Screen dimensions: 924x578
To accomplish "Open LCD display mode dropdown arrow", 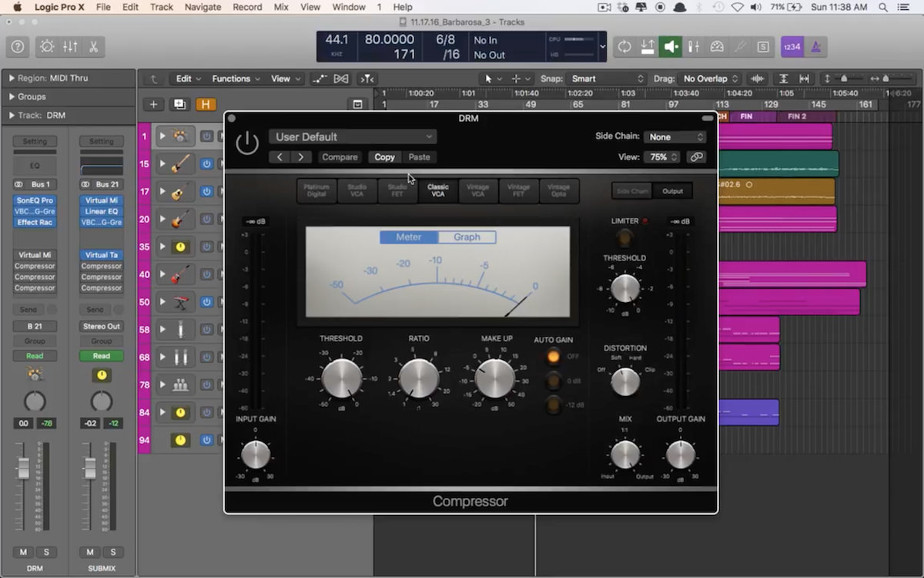I will 602,46.
